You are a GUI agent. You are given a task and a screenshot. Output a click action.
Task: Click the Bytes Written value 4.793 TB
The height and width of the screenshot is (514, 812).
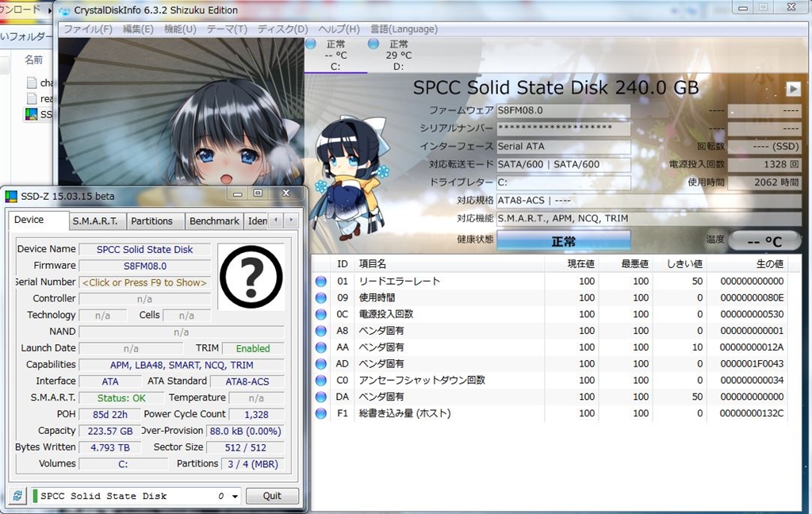pyautogui.click(x=109, y=447)
